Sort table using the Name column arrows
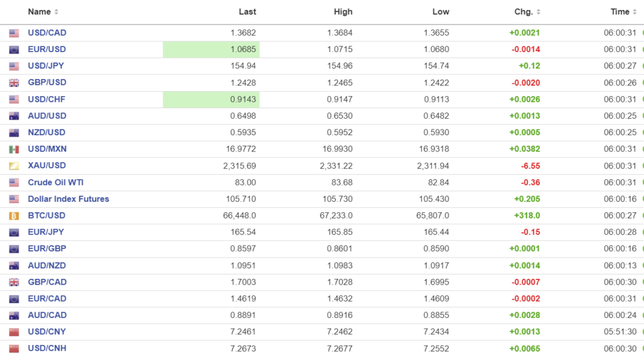 57,12
